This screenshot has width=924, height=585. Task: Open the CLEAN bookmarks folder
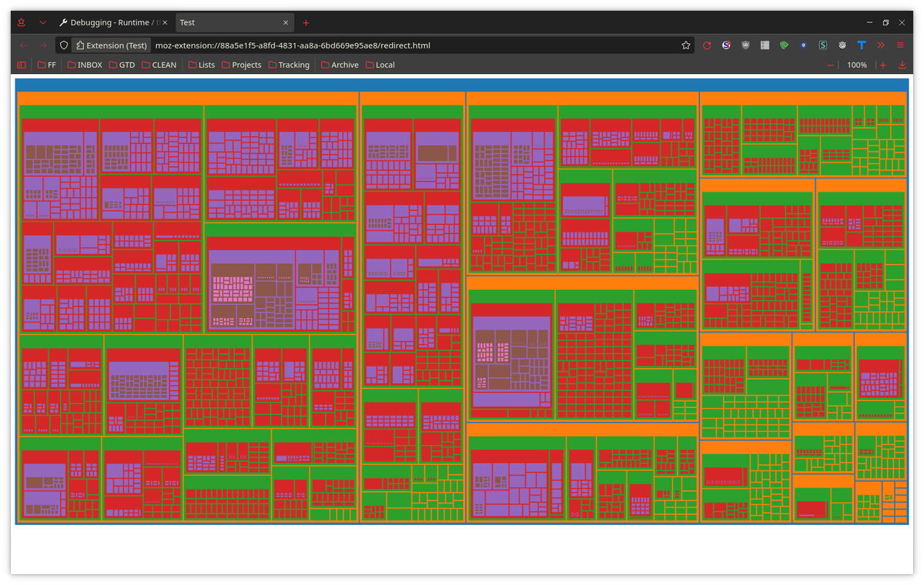(x=159, y=65)
